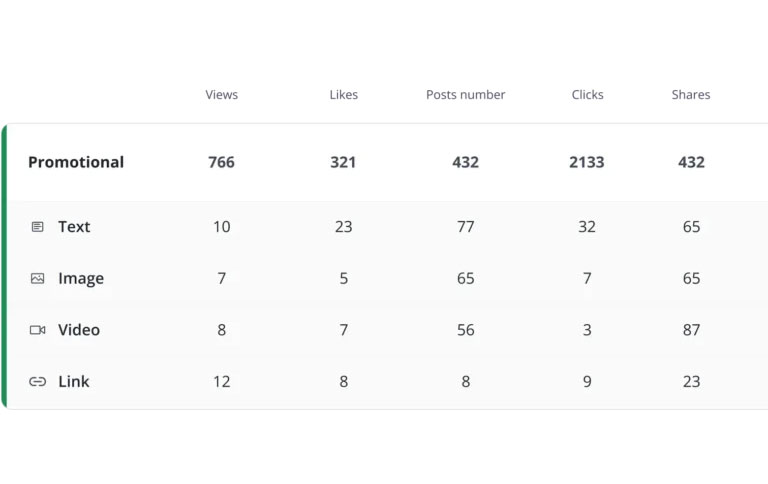Click Promotional total clicks value 2133
This screenshot has width=768, height=484.
587,162
